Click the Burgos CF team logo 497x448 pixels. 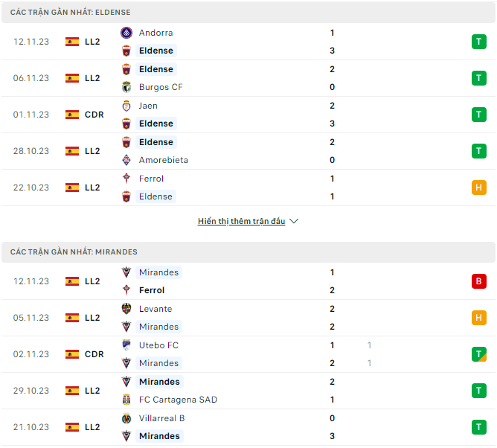pos(126,87)
